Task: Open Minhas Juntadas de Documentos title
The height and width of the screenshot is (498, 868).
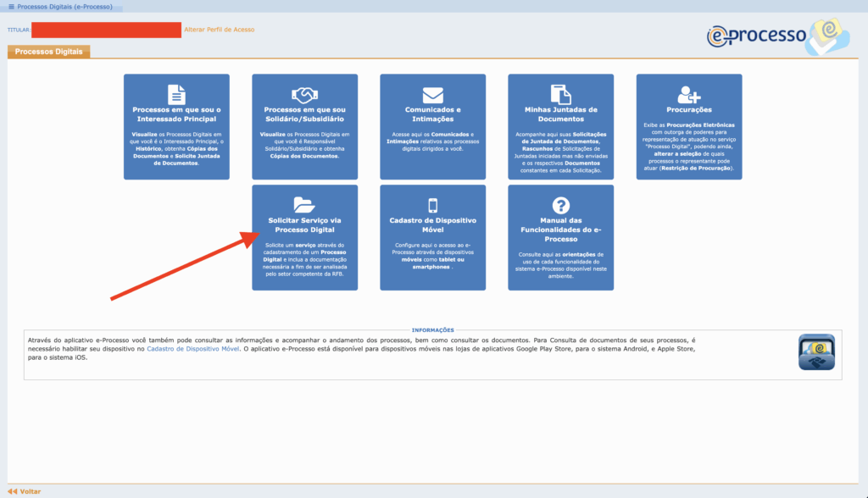Action: pos(561,114)
